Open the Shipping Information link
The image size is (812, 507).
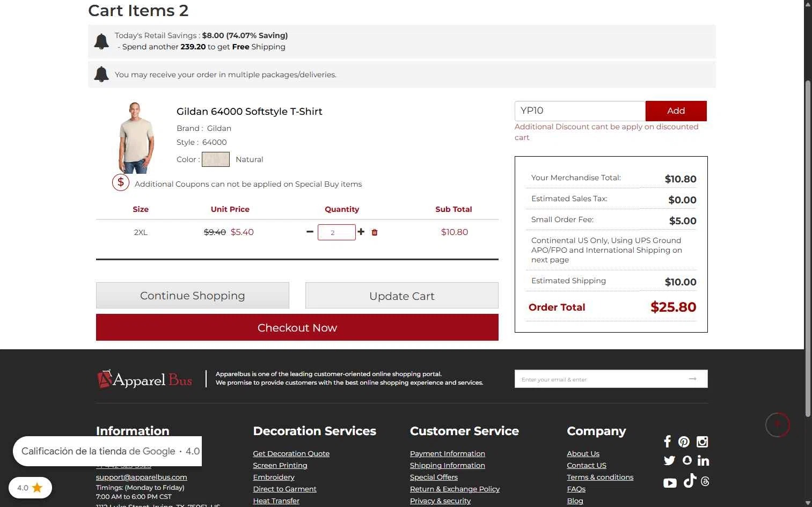(x=448, y=465)
